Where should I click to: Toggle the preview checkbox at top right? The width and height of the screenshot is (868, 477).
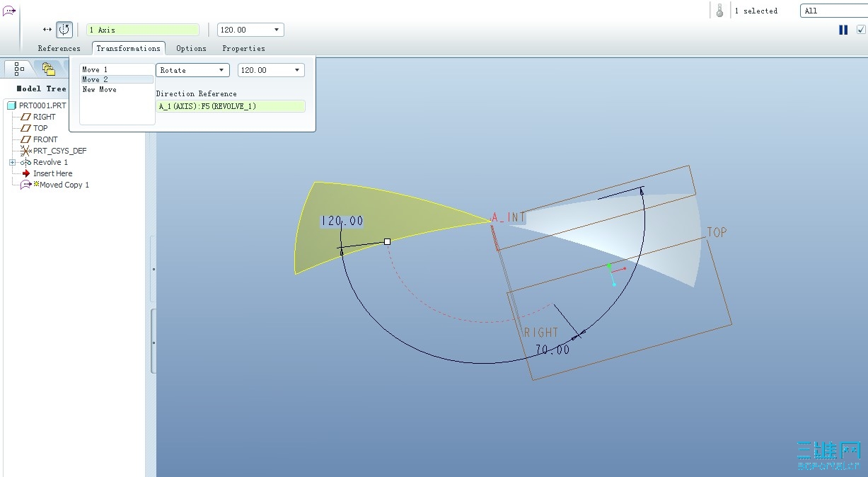pyautogui.click(x=861, y=30)
